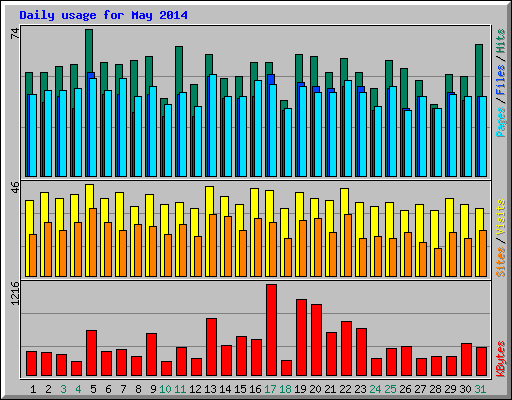Screen dimensions: 512x400
Task: Click the cyan pages bar for day 13
Action: [213, 125]
